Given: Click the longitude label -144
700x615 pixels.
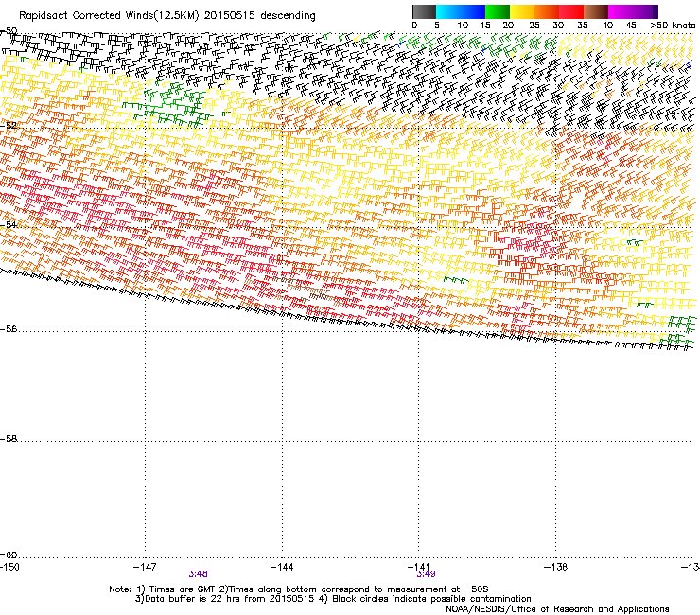Looking at the screenshot, I should [x=282, y=567].
